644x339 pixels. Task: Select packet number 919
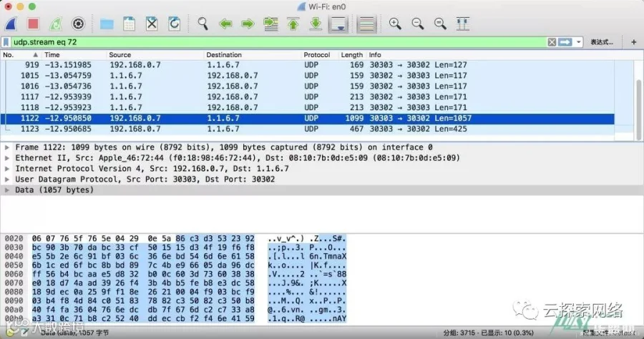307,65
